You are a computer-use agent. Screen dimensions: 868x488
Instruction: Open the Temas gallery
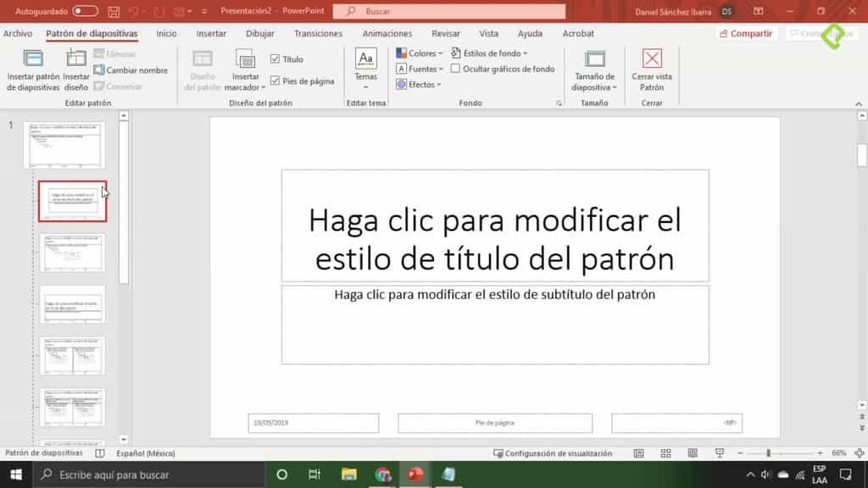tap(366, 70)
